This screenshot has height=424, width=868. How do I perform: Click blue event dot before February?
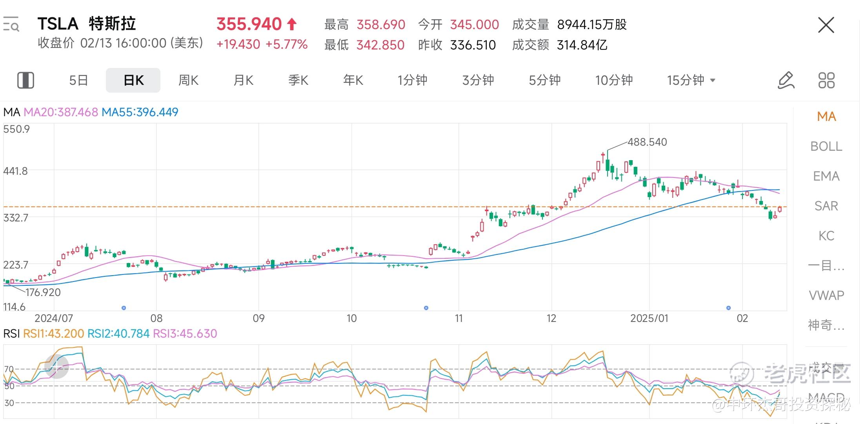[728, 308]
